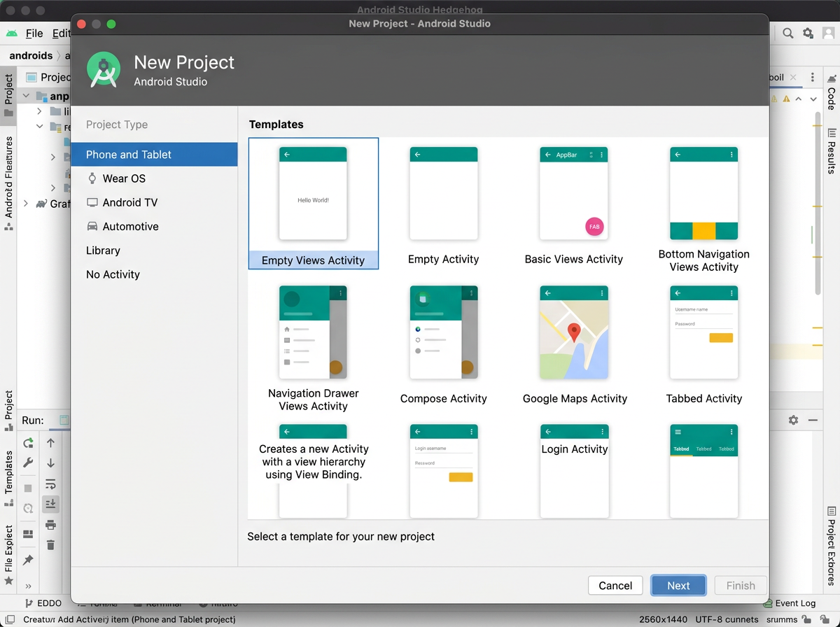The height and width of the screenshot is (627, 840).
Task: Click the Event Log status bar item
Action: pos(790,603)
